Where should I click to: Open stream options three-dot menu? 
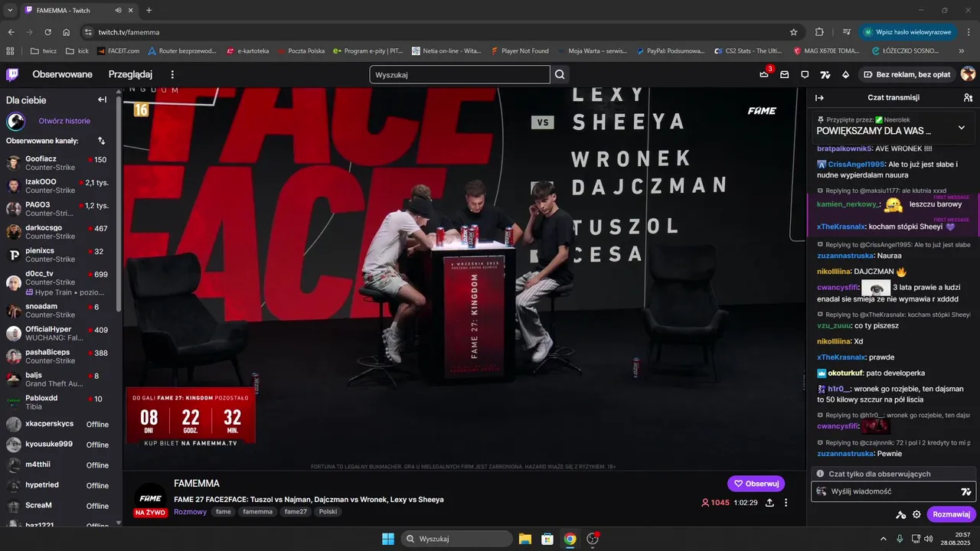click(x=786, y=503)
